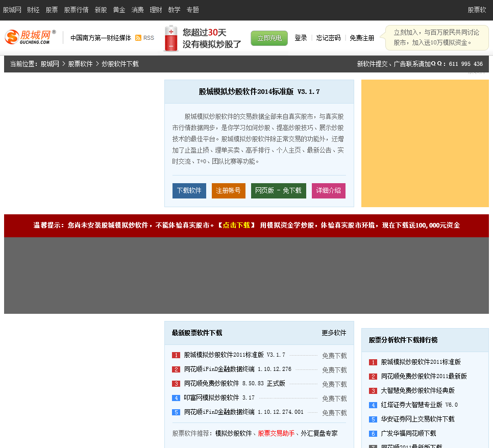Open ranked 华安证券网上交易软件下载
The height and width of the screenshot is (448, 493).
pos(418,419)
